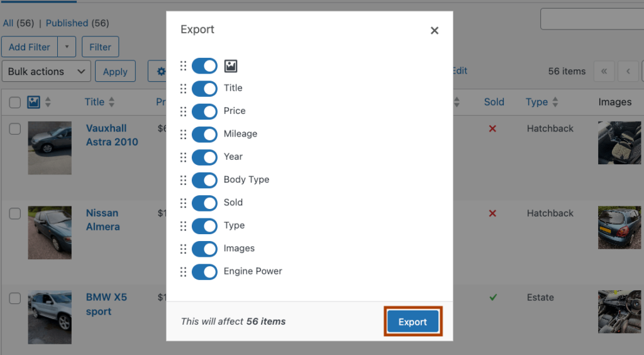Tick the checkbox for the Nissan Almera row
Viewport: 644px width, 355px height.
click(15, 213)
